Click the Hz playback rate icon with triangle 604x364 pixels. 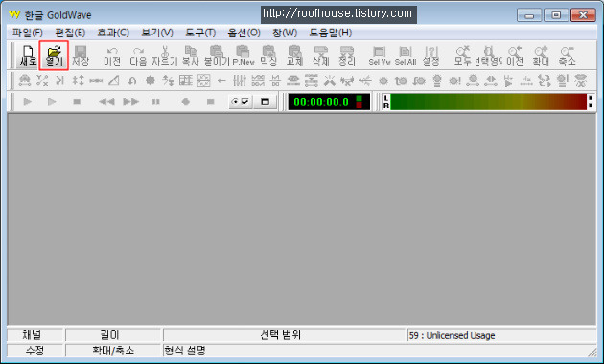coord(508,80)
